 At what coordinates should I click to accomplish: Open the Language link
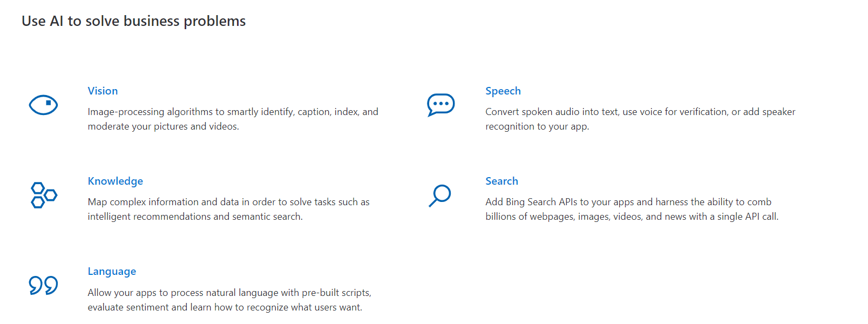[112, 271]
